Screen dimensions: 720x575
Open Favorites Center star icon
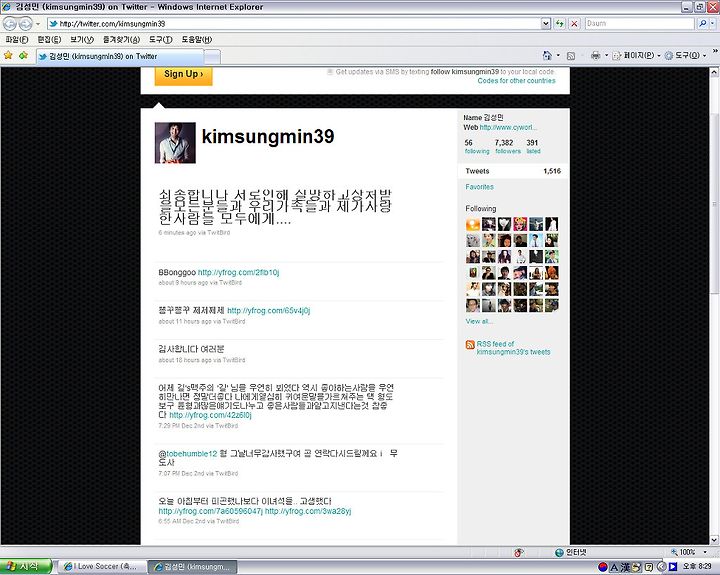pos(8,56)
